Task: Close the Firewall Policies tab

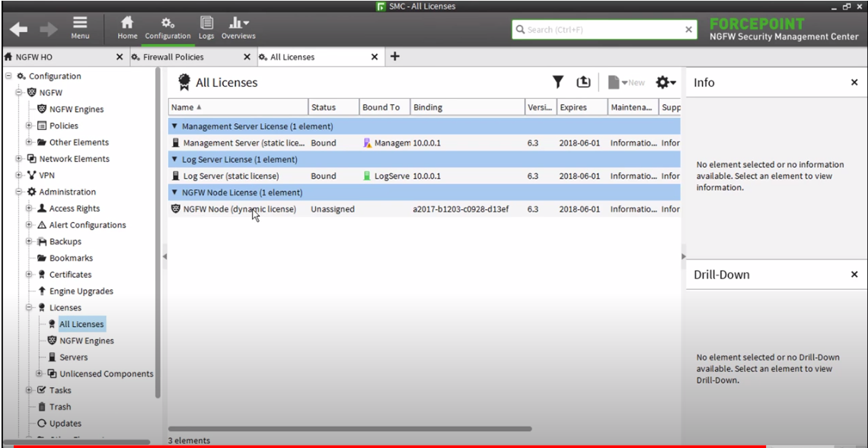Action: 247,57
